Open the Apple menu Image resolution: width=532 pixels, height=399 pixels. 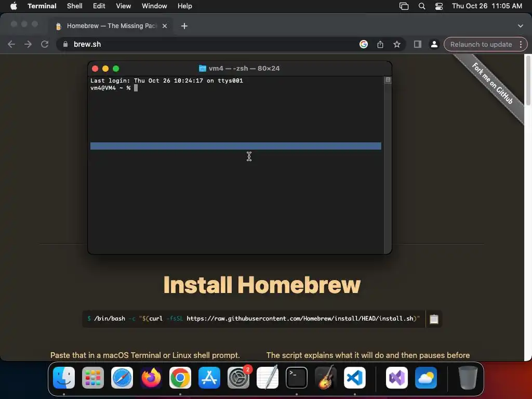14,6
